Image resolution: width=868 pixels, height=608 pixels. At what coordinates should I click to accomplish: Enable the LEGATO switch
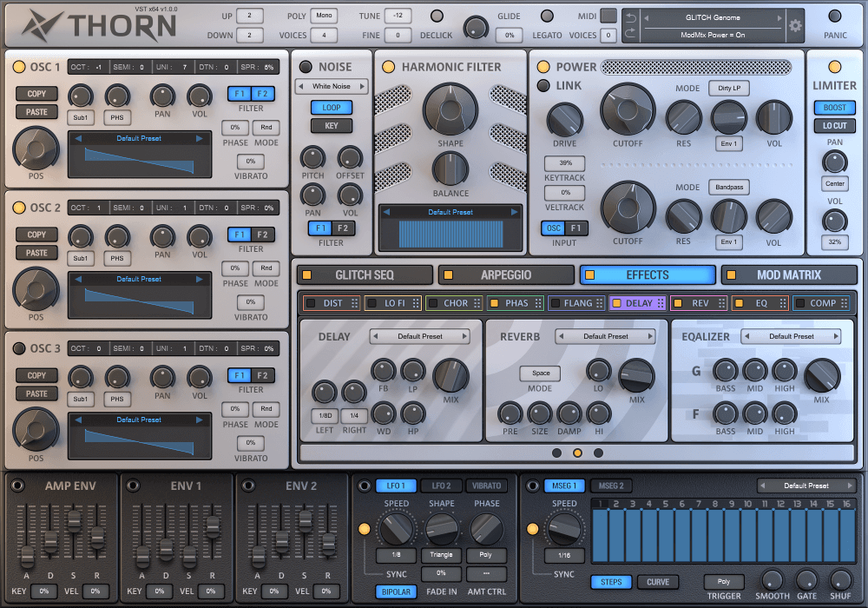tap(547, 16)
